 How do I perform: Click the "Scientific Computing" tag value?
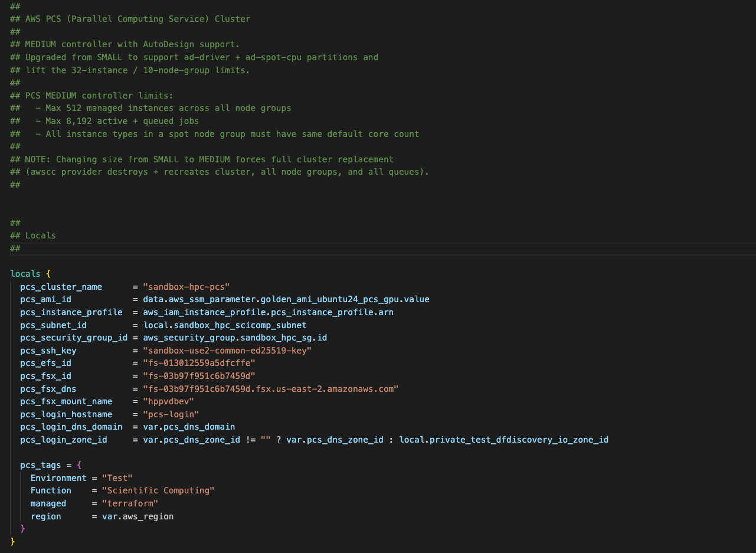pos(158,490)
